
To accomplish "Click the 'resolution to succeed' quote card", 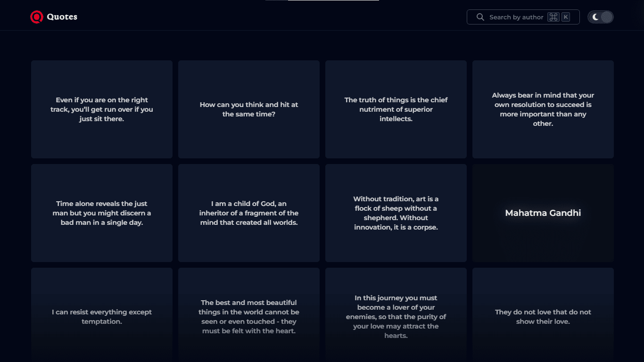I will tap(543, 109).
